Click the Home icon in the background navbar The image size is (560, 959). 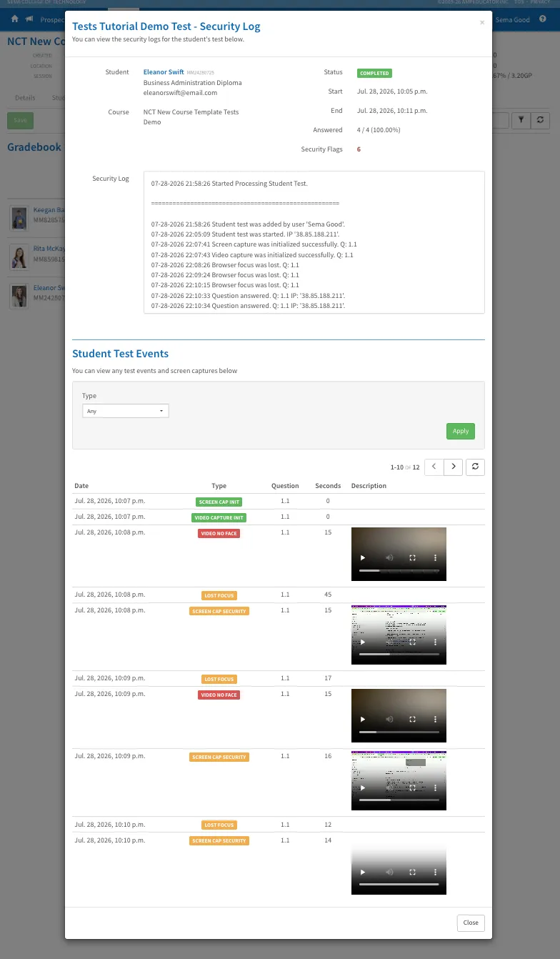tap(15, 19)
